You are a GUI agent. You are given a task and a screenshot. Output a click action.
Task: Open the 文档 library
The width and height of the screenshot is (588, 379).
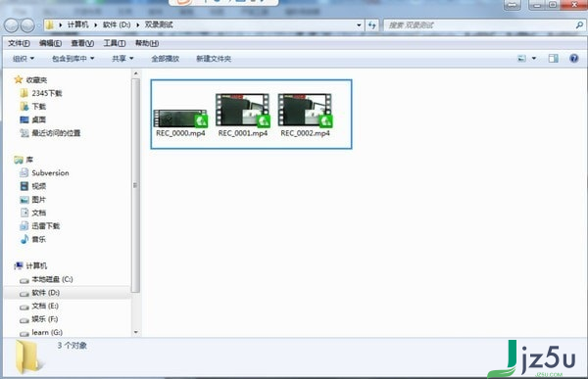[x=32, y=213]
